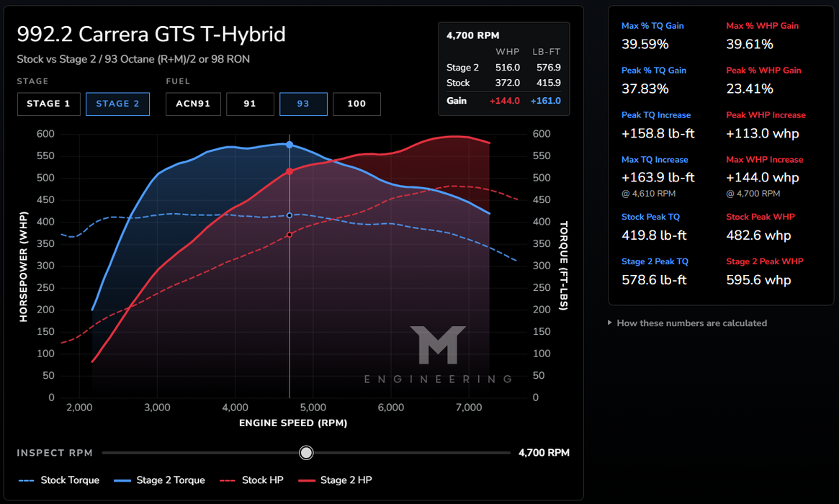This screenshot has width=839, height=504.
Task: Click the 4,700 RPM slider readout
Action: 544,453
